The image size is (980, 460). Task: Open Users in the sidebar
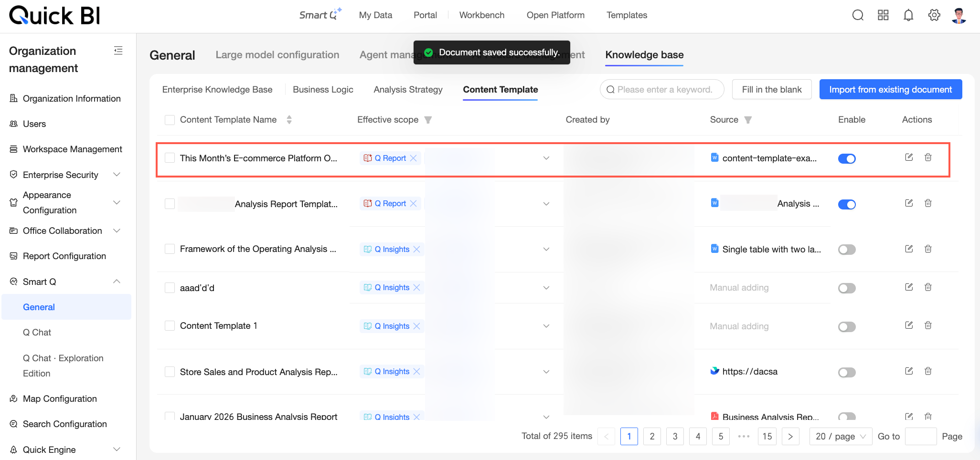tap(34, 124)
